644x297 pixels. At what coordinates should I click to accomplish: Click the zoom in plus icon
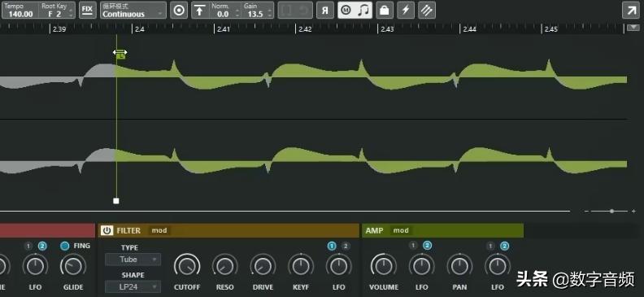click(x=633, y=211)
